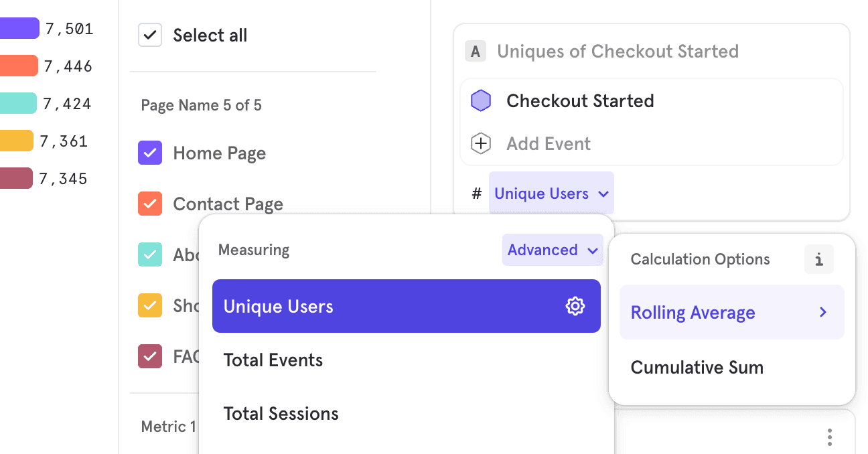Click the metric A letter badge

(x=475, y=52)
